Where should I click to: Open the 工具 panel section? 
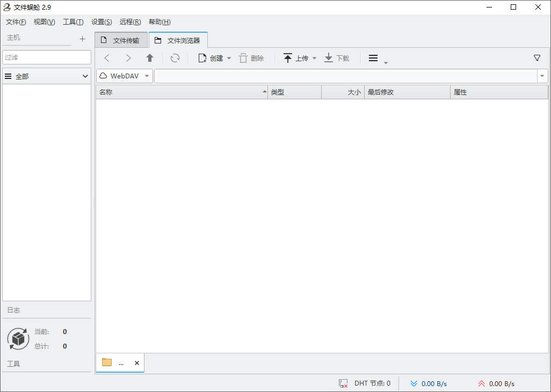click(x=14, y=364)
